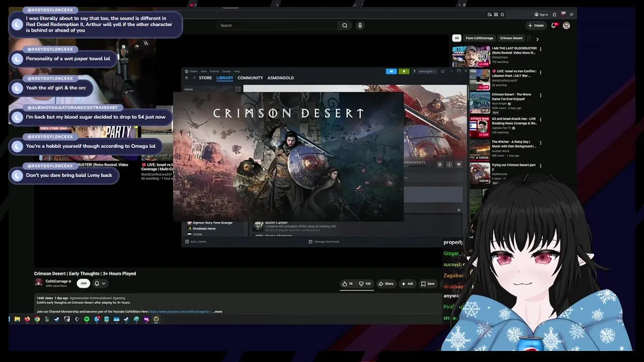Open the Friends menu in Steam
The width and height of the screenshot is (644, 362).
click(214, 71)
